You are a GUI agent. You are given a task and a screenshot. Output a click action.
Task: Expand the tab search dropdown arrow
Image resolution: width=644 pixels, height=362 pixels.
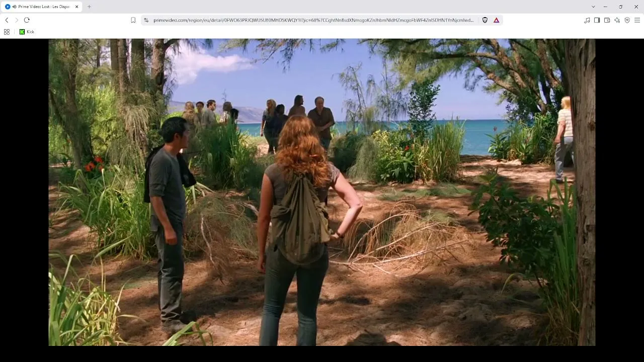pyautogui.click(x=593, y=7)
